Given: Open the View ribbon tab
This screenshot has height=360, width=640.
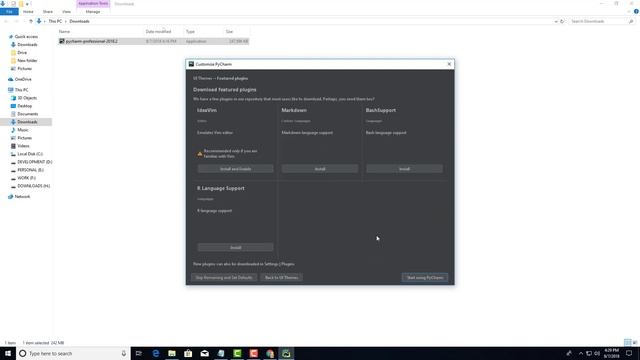Looking at the screenshot, I should (67, 12).
